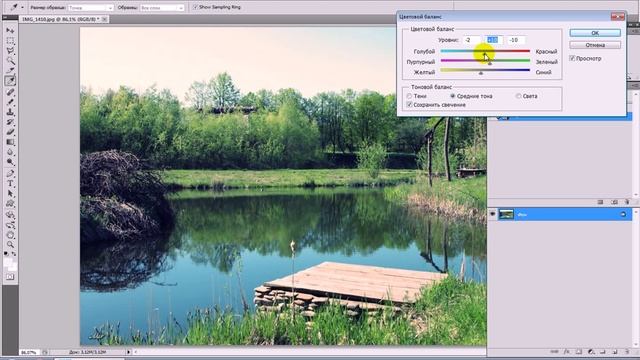Open status bar info arrow menu
This screenshot has width=640, height=360.
[129, 351]
